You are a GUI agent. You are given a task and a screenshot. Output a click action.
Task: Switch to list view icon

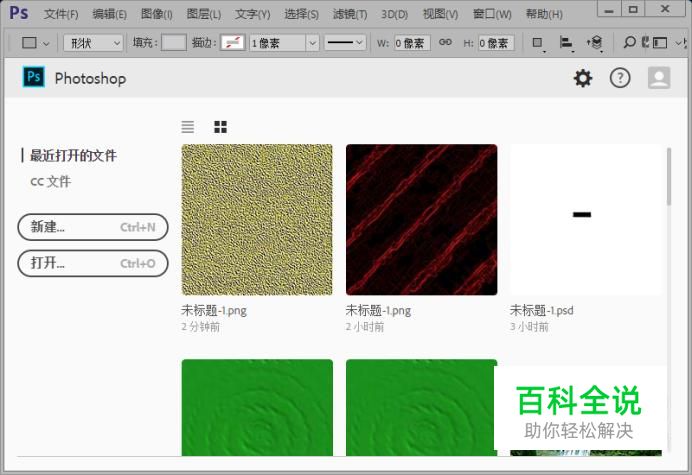188,127
